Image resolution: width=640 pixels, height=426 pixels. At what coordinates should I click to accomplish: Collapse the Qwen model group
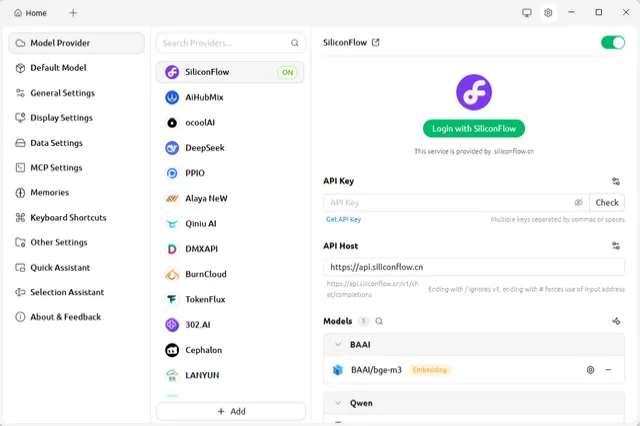(337, 404)
